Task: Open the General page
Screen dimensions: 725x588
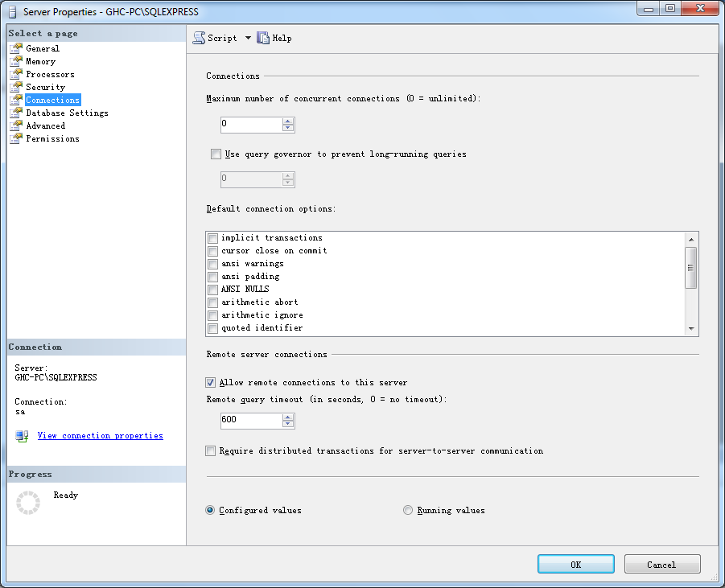Action: tap(43, 48)
